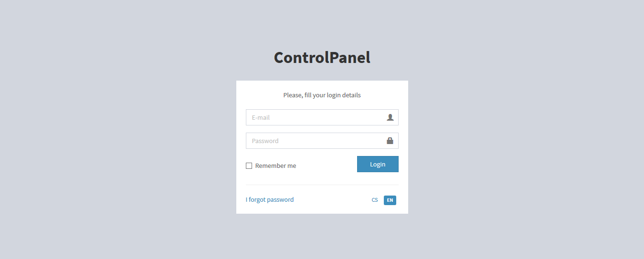
Task: Click the Remember me label text
Action: tap(275, 166)
